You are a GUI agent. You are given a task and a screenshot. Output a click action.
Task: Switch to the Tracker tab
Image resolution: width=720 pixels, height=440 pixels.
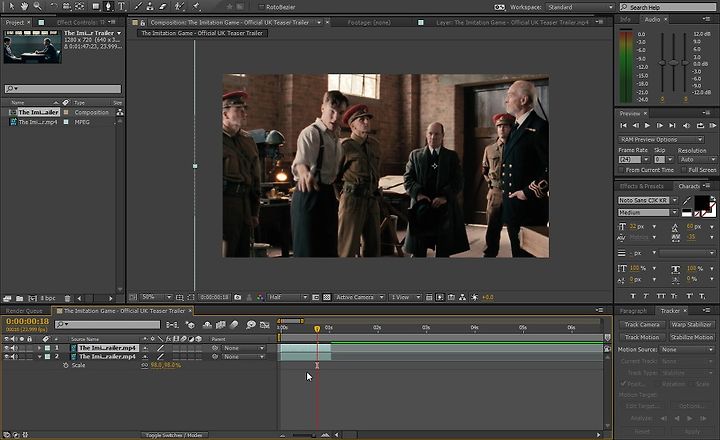pos(670,311)
